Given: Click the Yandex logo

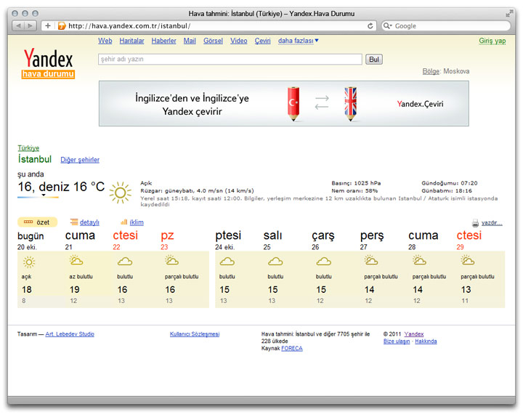Looking at the screenshot, I should pos(48,58).
